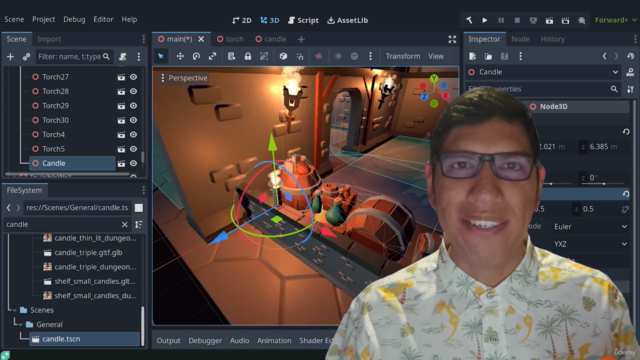The width and height of the screenshot is (640, 360).
Task: Click the Inspector save resource icon
Action: click(x=504, y=56)
